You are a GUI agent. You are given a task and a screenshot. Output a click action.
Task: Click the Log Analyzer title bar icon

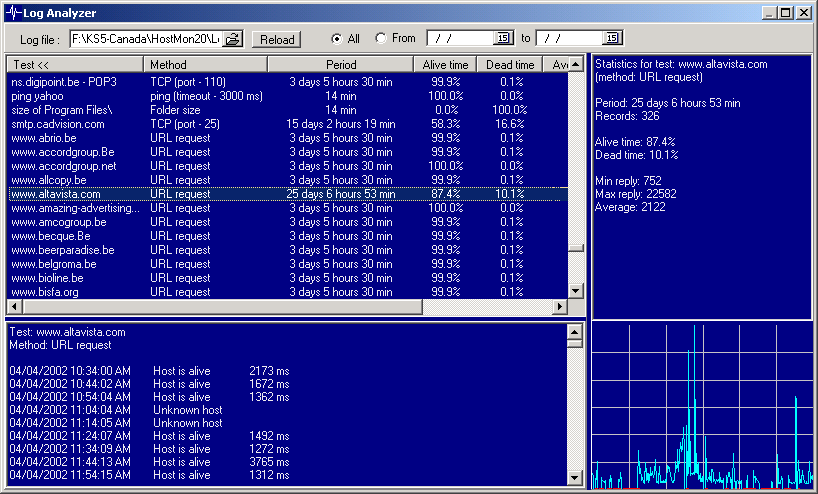[14, 13]
